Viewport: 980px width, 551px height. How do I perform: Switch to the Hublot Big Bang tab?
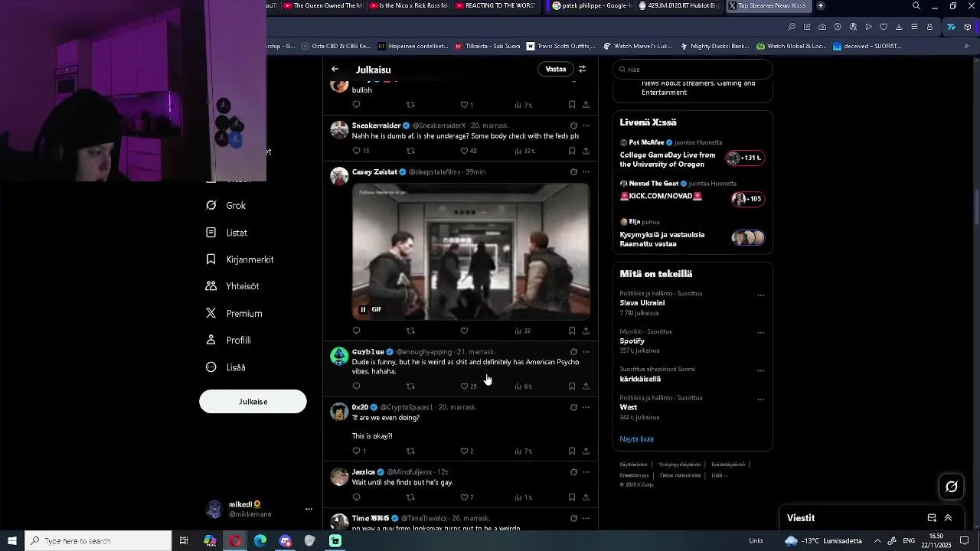pyautogui.click(x=679, y=6)
